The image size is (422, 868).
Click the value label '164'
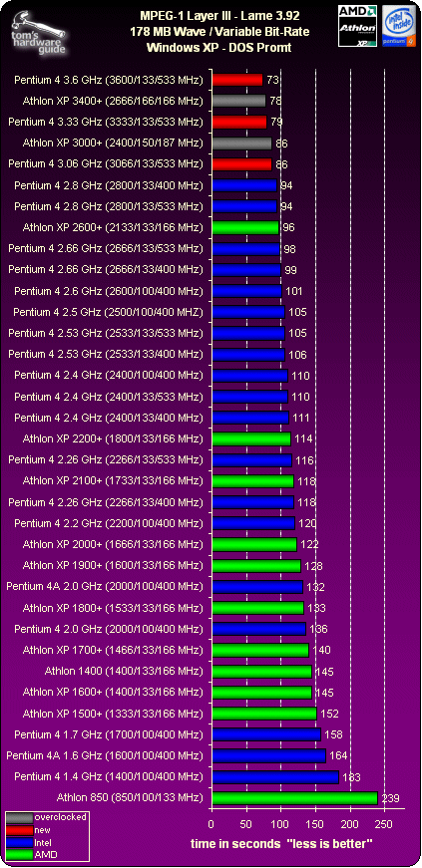pyautogui.click(x=338, y=756)
